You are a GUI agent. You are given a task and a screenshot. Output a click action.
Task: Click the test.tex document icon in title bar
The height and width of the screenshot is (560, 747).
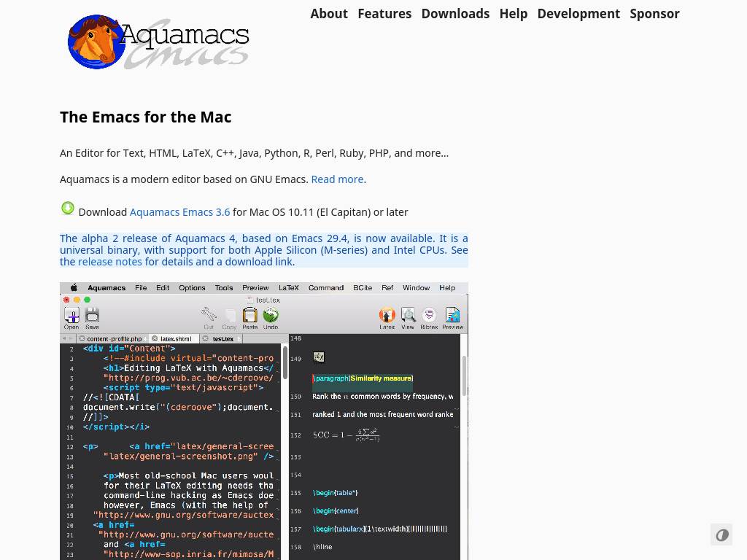point(250,300)
